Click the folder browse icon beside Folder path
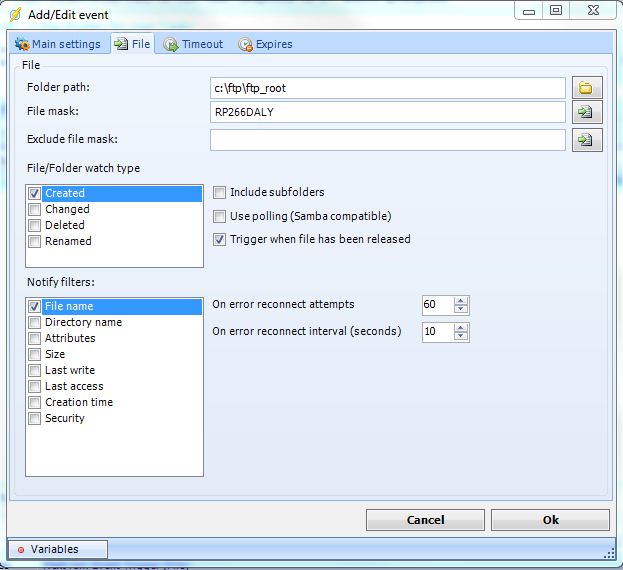Image resolution: width=623 pixels, height=570 pixels. pyautogui.click(x=586, y=88)
